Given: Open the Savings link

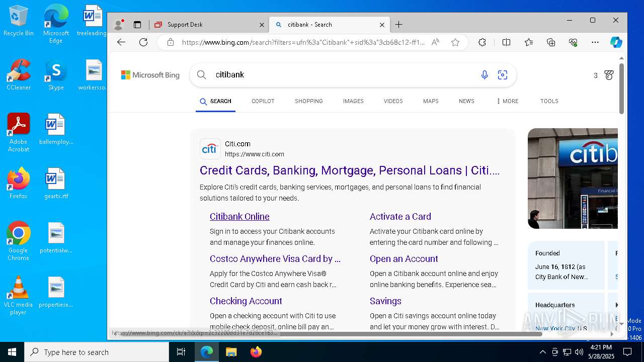Looking at the screenshot, I should click(x=385, y=301).
